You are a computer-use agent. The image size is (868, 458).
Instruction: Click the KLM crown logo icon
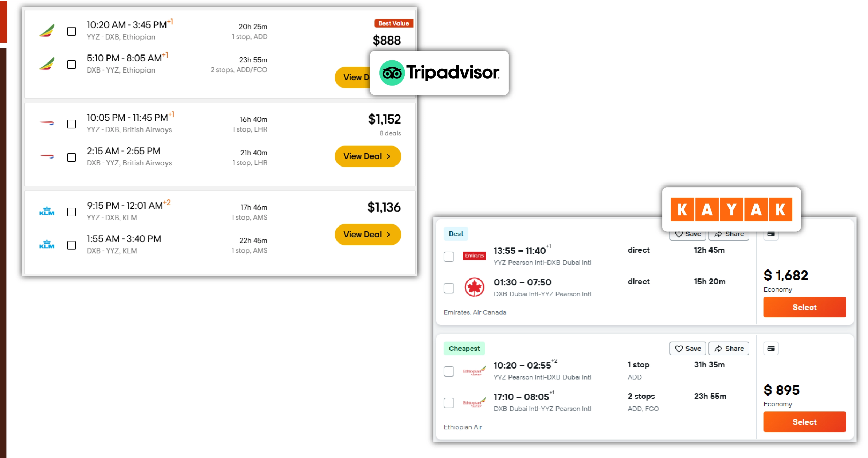[x=47, y=210]
